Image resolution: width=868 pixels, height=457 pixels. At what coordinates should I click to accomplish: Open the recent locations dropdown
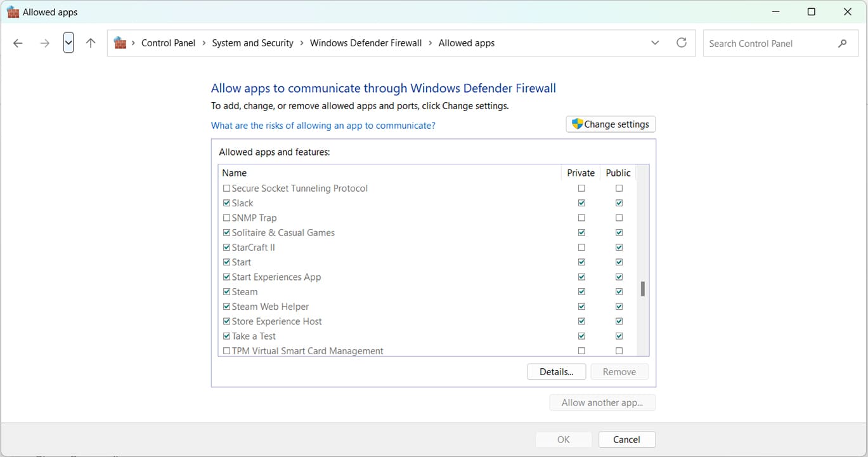[x=68, y=43]
